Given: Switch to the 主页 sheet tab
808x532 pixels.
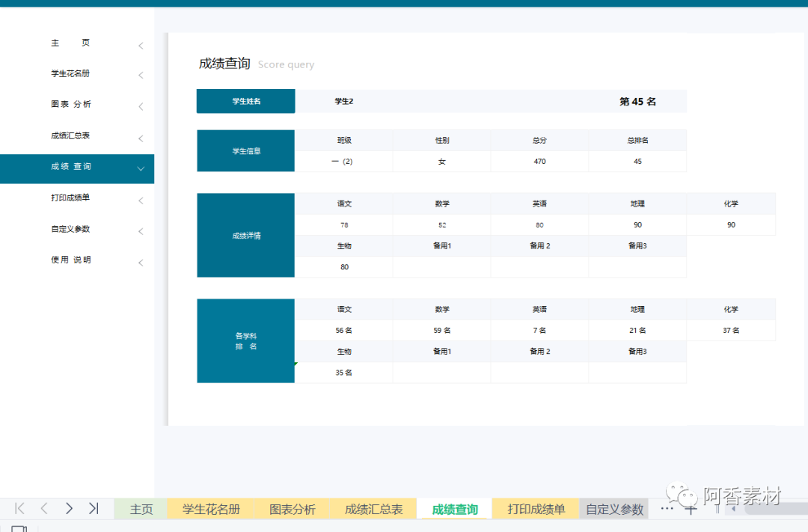Looking at the screenshot, I should click(x=141, y=510).
